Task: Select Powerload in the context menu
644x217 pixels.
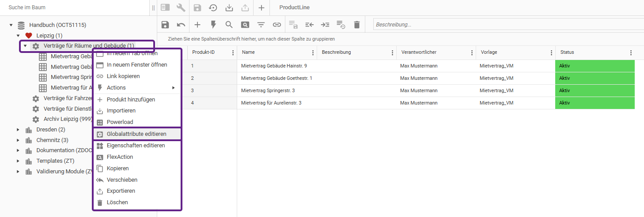Action: [x=120, y=122]
